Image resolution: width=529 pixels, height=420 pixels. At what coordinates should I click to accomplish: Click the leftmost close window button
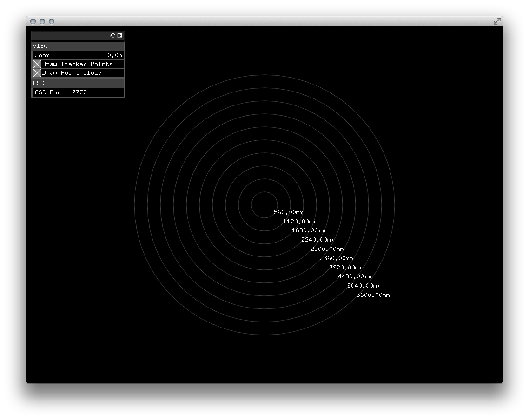coord(33,22)
